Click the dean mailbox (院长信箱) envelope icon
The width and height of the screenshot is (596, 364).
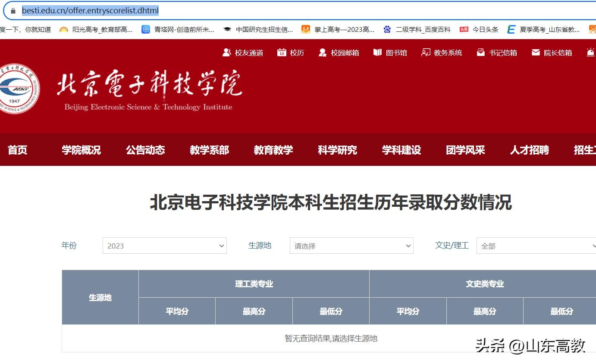pyautogui.click(x=536, y=53)
